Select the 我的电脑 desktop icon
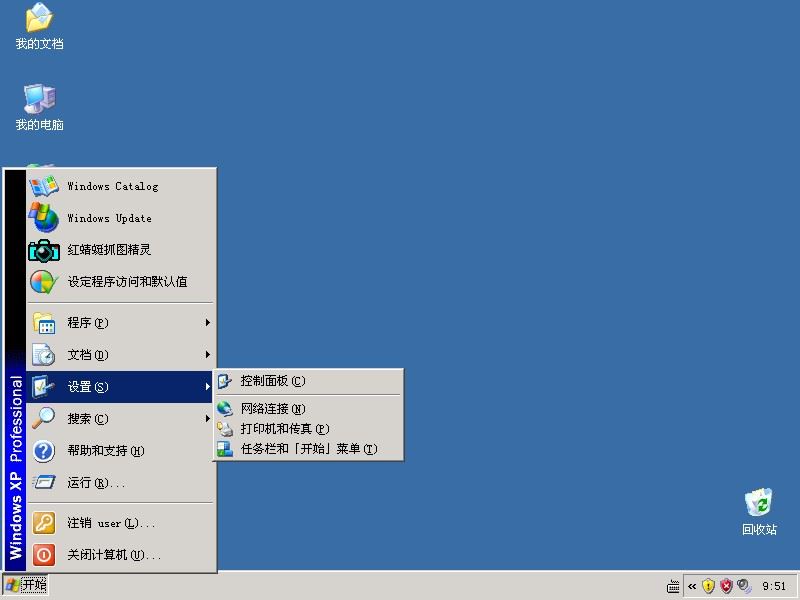 coord(39,107)
